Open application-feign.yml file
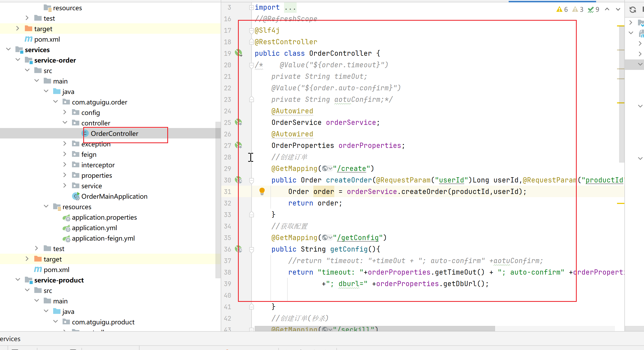The height and width of the screenshot is (350, 644). (103, 238)
